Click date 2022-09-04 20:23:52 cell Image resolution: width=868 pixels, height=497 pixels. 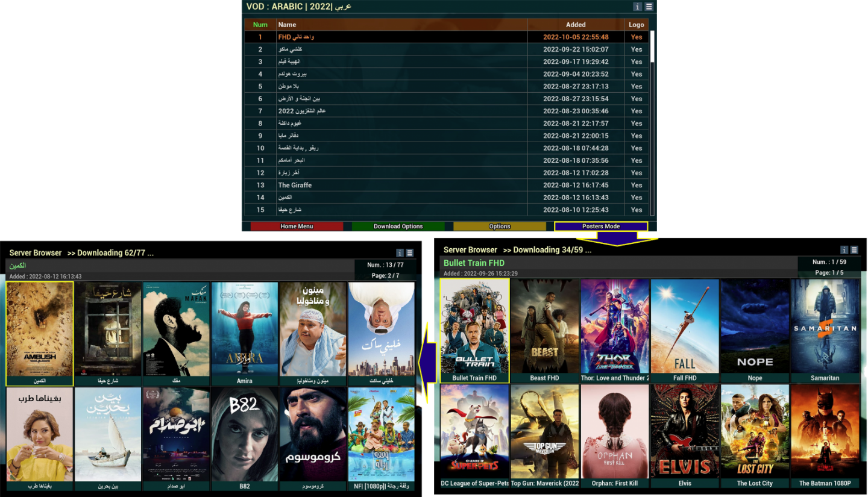pyautogui.click(x=576, y=74)
